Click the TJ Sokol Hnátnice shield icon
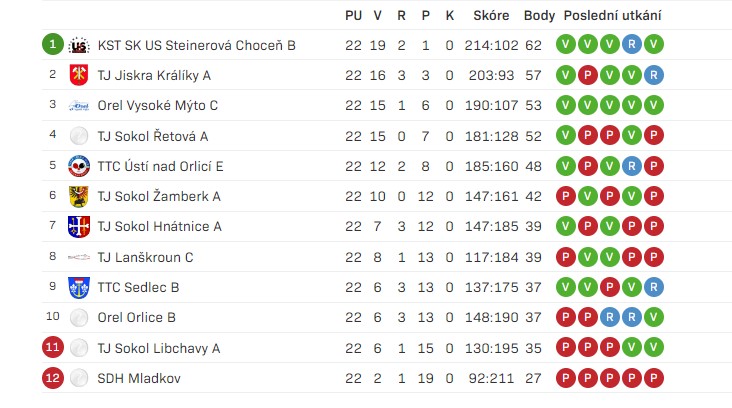The image size is (732, 408). coord(79,226)
